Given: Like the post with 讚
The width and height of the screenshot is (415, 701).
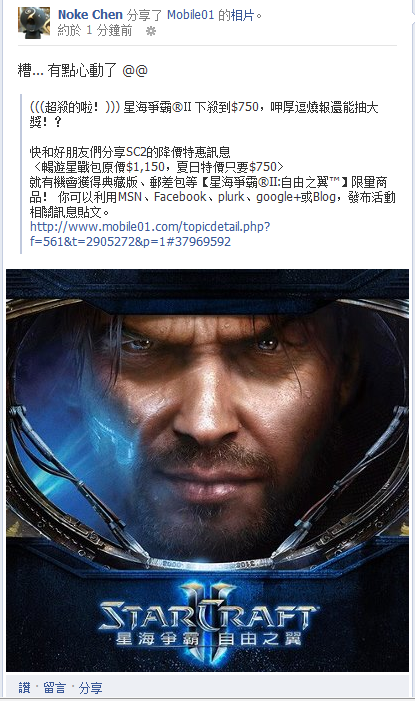Looking at the screenshot, I should point(25,687).
